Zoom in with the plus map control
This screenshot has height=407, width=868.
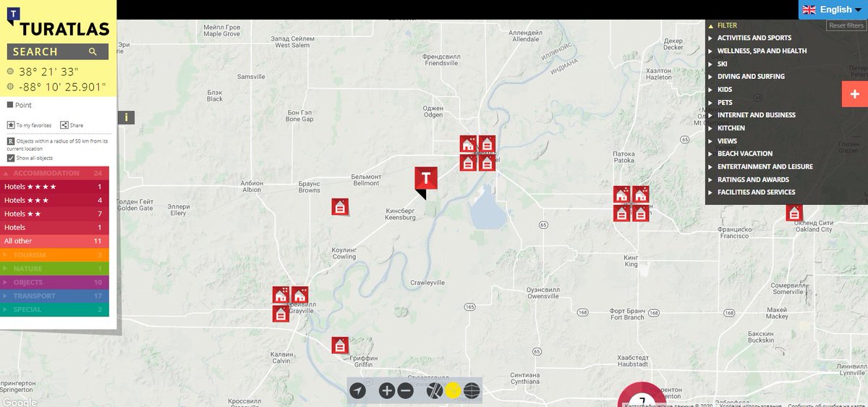click(387, 391)
